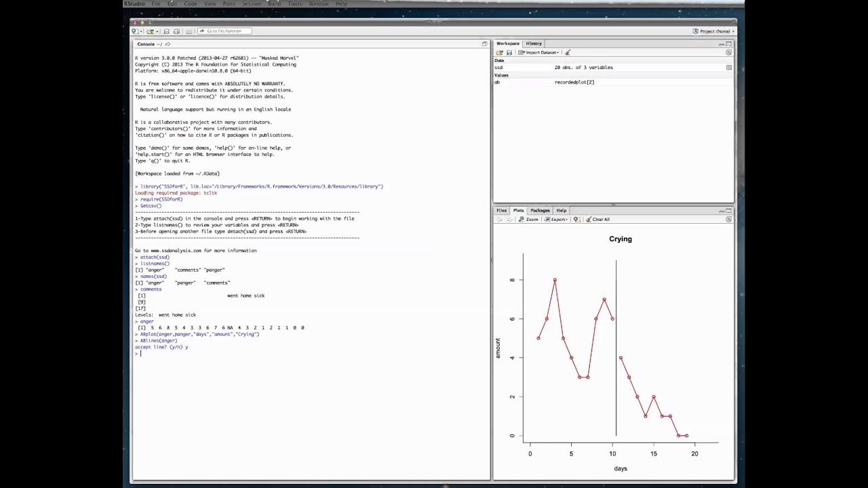Click the Save All documents icon
The image size is (868, 488).
(x=176, y=31)
